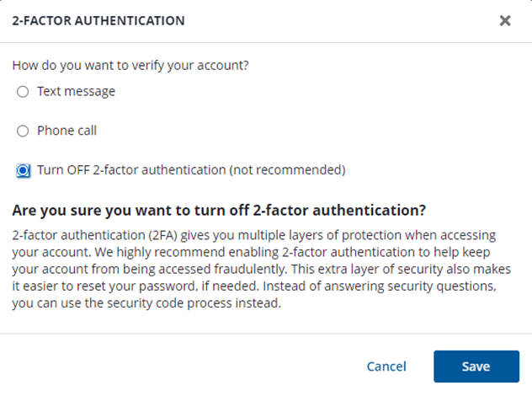Click the "Phone call" option label
Viewport: 532px width, 396px height.
(x=66, y=131)
